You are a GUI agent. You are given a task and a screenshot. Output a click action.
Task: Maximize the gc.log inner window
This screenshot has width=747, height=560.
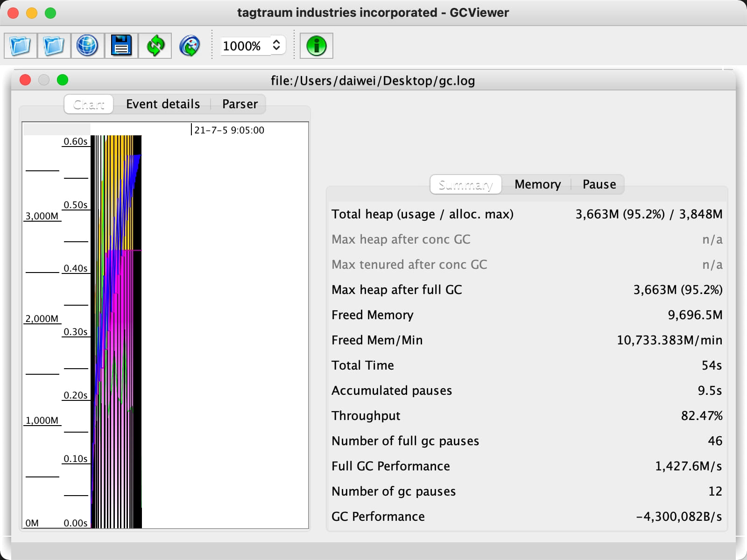click(63, 80)
